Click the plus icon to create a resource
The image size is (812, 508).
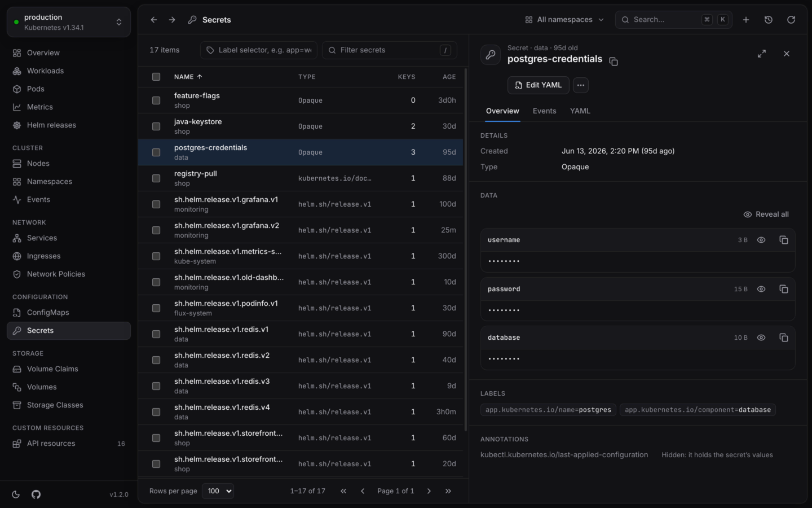click(x=746, y=20)
